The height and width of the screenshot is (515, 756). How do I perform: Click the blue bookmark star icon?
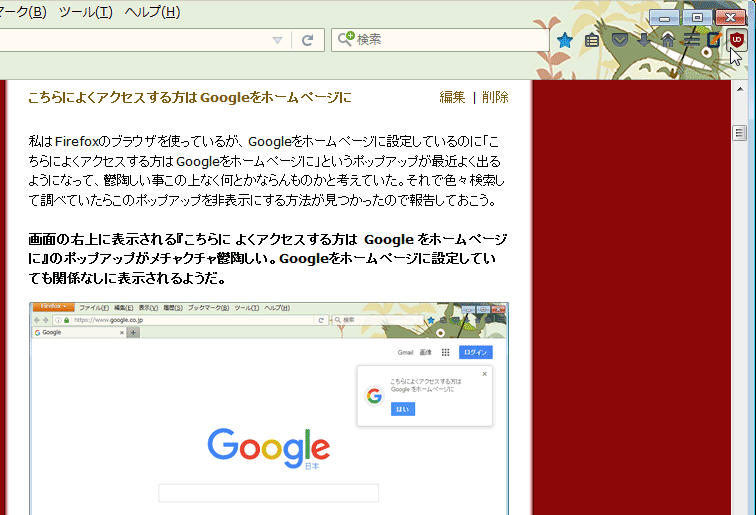(x=565, y=40)
